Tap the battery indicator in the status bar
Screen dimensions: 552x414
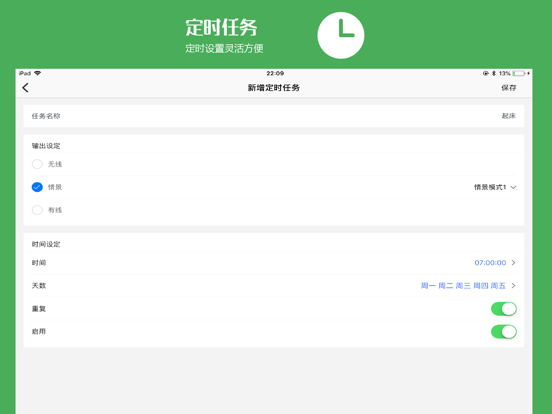pos(519,73)
